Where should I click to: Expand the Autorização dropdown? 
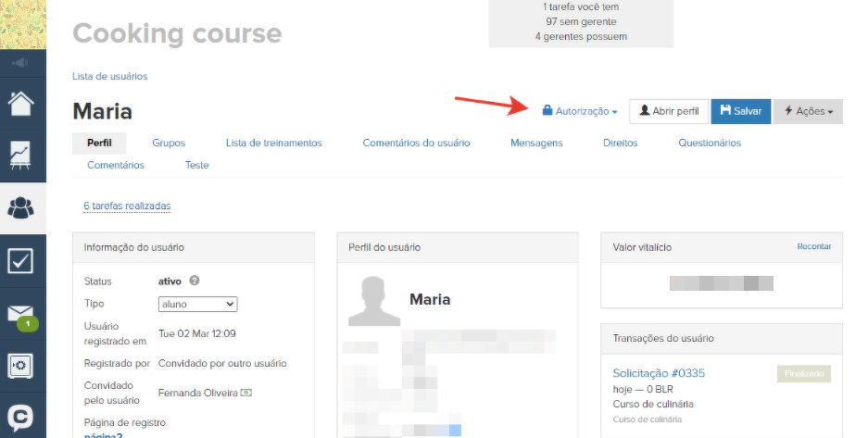coord(580,111)
